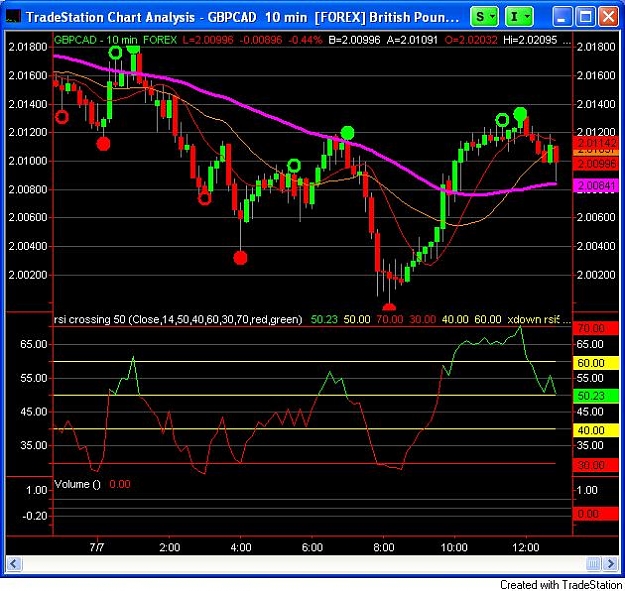Select the hollow red circle near 2.01300
This screenshot has height=591, width=625.
(x=62, y=117)
